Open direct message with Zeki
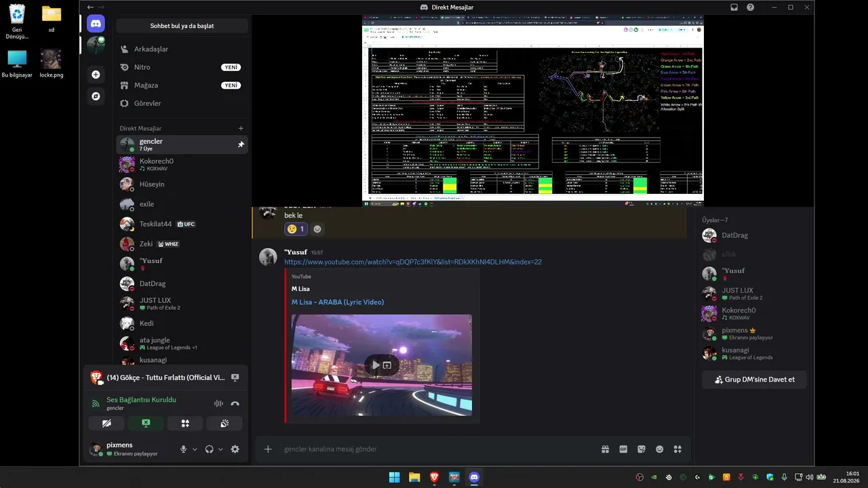The image size is (868, 488). (x=182, y=244)
